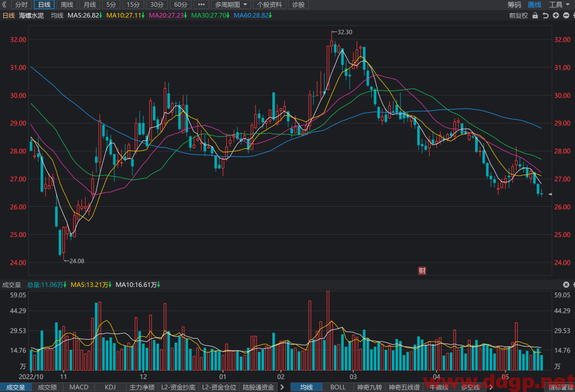The height and width of the screenshot is (392, 575).
Task: Open 个股资料 page
Action: point(270,4)
